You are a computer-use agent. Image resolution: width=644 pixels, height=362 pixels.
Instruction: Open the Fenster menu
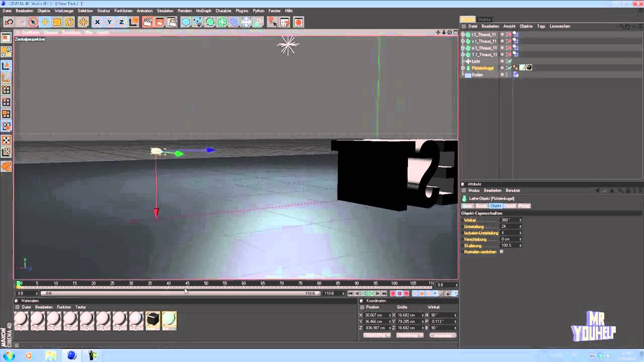pos(275,11)
